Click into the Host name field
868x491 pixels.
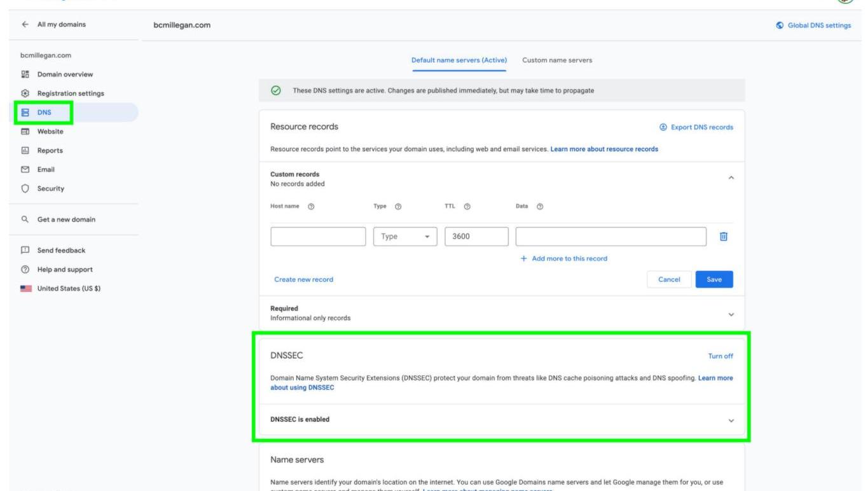coord(318,237)
